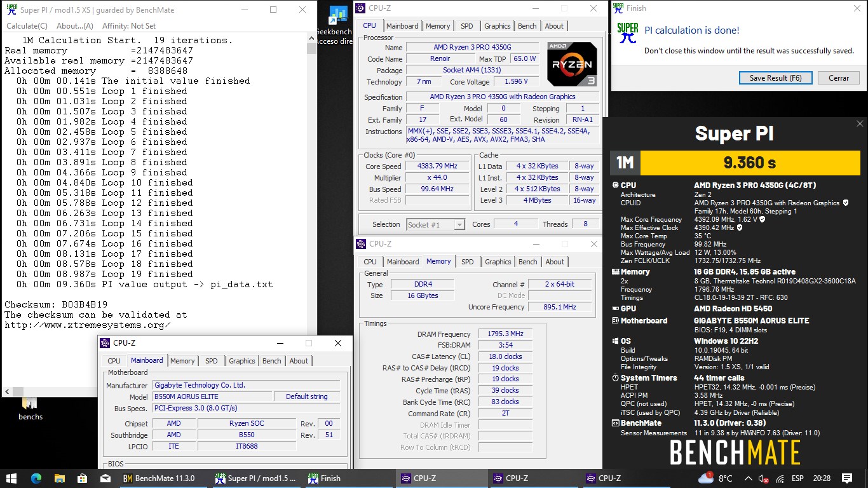Click the Multiplier x 44.0 value
The width and height of the screenshot is (868, 488).
coord(437,178)
